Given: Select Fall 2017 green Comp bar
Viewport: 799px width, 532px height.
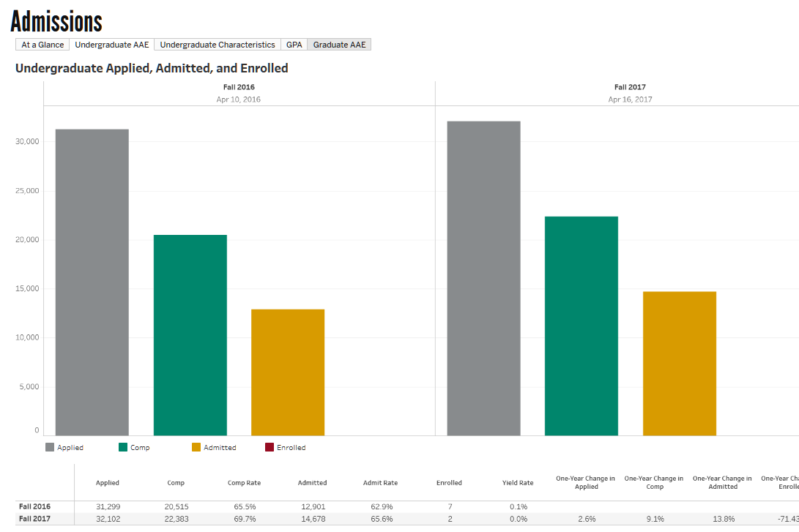Looking at the screenshot, I should coord(581,326).
